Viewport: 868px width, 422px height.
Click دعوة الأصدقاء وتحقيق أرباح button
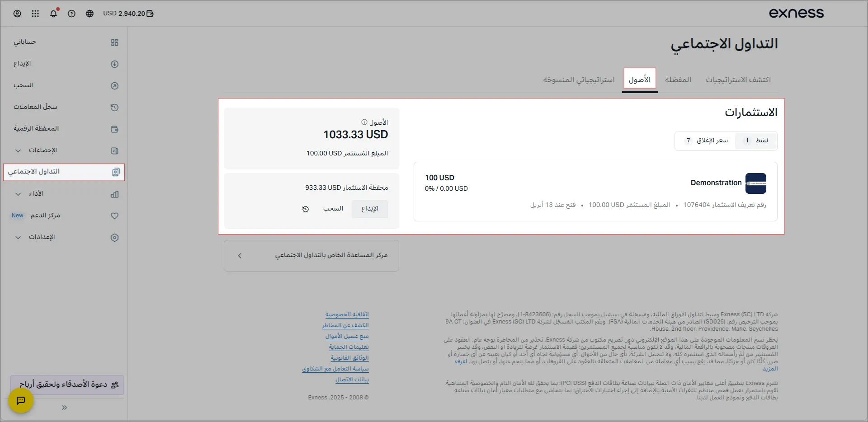pos(67,384)
